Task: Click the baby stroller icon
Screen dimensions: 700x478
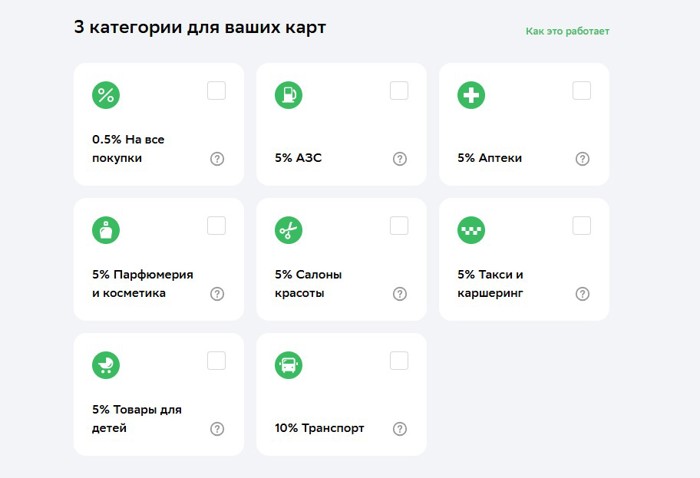Action: [106, 365]
